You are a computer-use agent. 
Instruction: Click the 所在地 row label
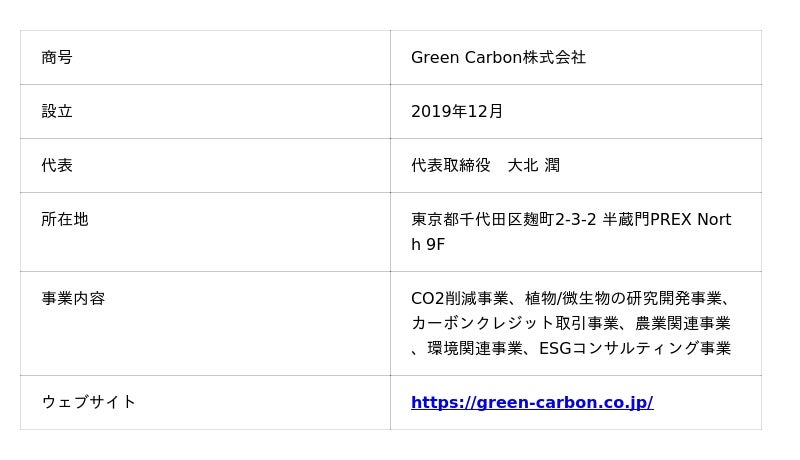(65, 219)
